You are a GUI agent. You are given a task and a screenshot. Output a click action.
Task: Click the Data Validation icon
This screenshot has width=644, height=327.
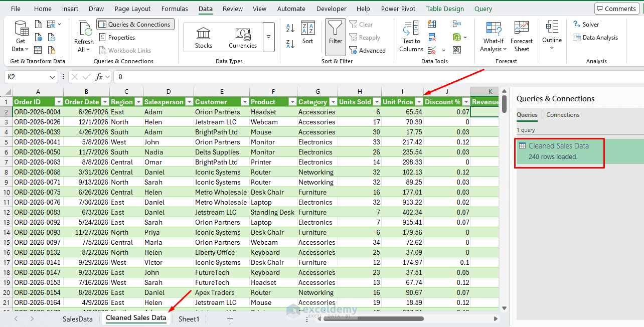432,50
